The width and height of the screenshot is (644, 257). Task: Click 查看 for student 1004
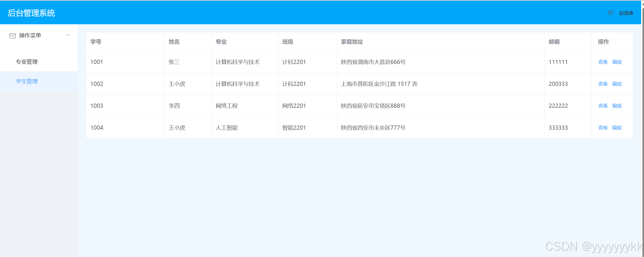pyautogui.click(x=603, y=128)
